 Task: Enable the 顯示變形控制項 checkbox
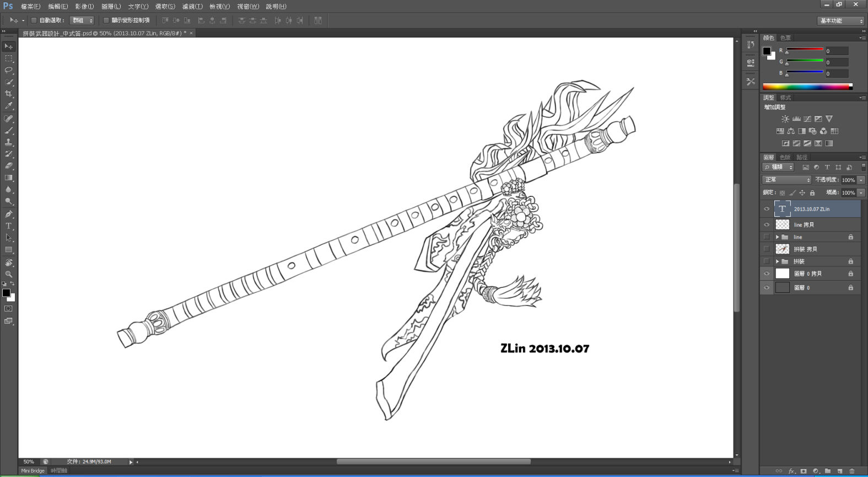tap(106, 20)
